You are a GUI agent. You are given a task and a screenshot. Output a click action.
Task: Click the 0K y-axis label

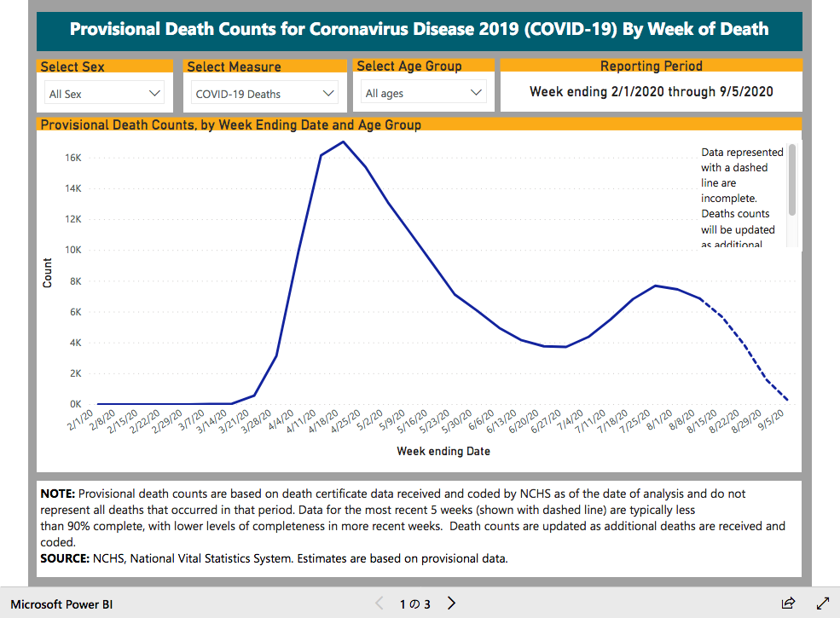tap(76, 404)
